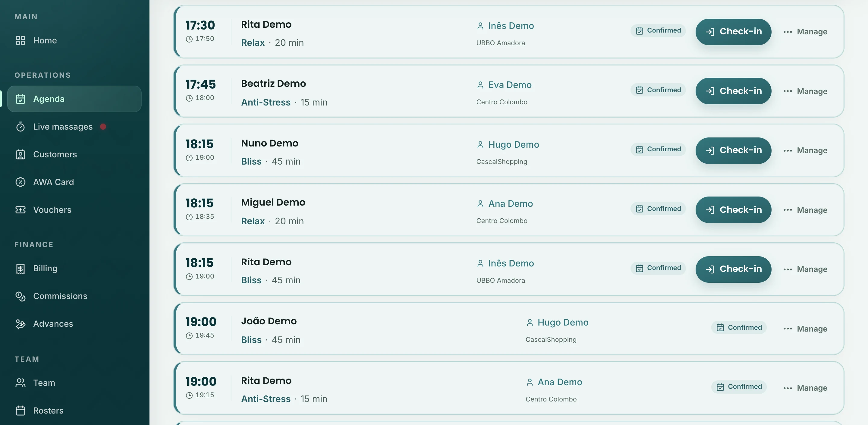Click Confirmed badge for João Demo
868x425 pixels.
(739, 327)
